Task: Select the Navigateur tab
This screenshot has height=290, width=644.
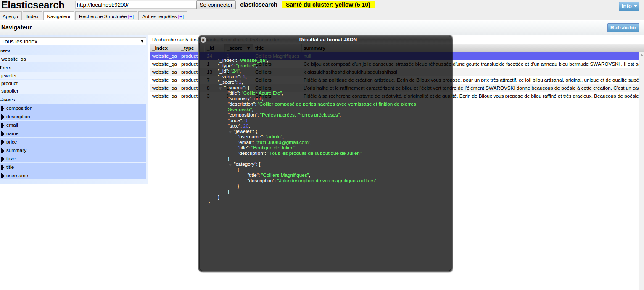Action: click(59, 16)
